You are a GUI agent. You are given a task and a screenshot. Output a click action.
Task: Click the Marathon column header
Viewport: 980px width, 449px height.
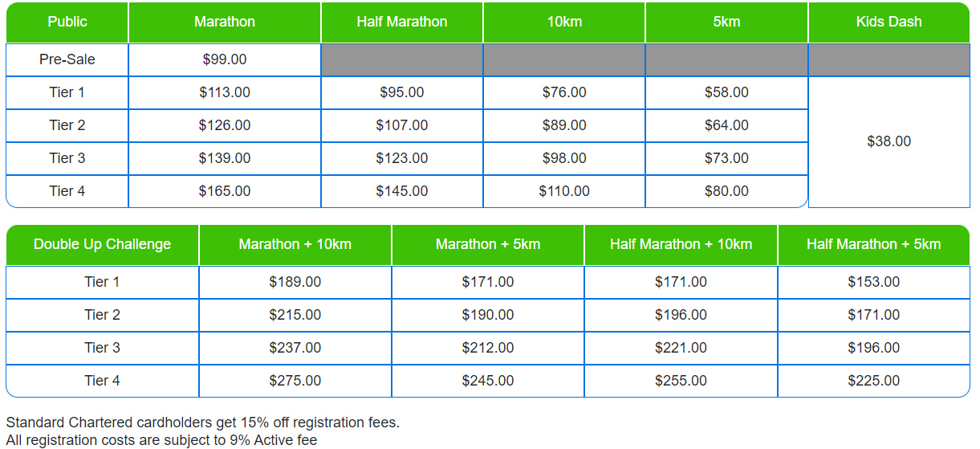[225, 22]
